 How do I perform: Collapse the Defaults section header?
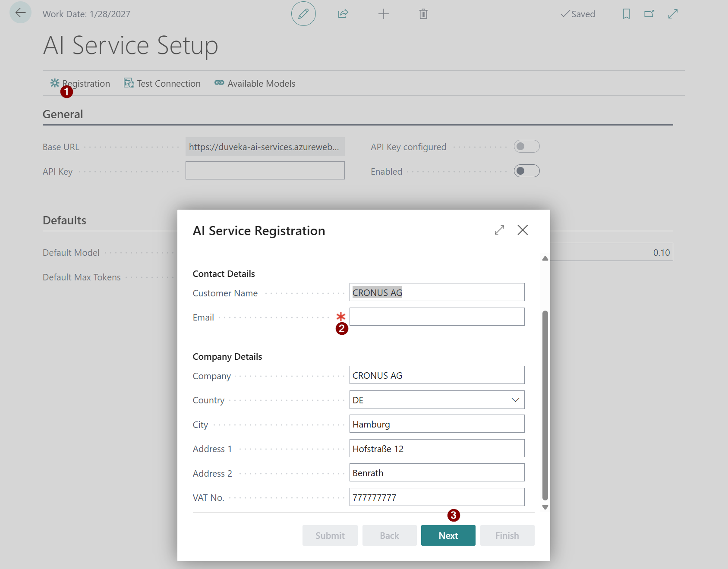(64, 220)
